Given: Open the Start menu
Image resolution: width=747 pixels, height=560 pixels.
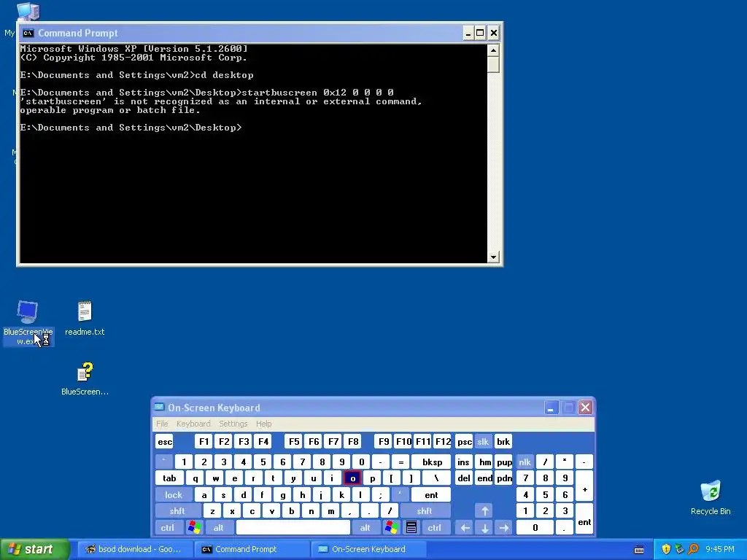Looking at the screenshot, I should (34, 549).
